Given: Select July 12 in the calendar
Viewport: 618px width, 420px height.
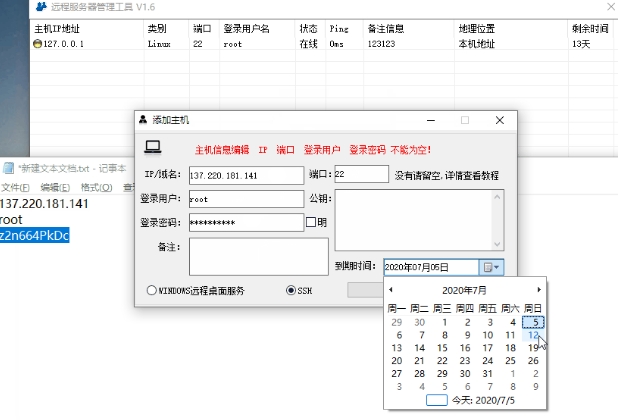Looking at the screenshot, I should pos(533,335).
